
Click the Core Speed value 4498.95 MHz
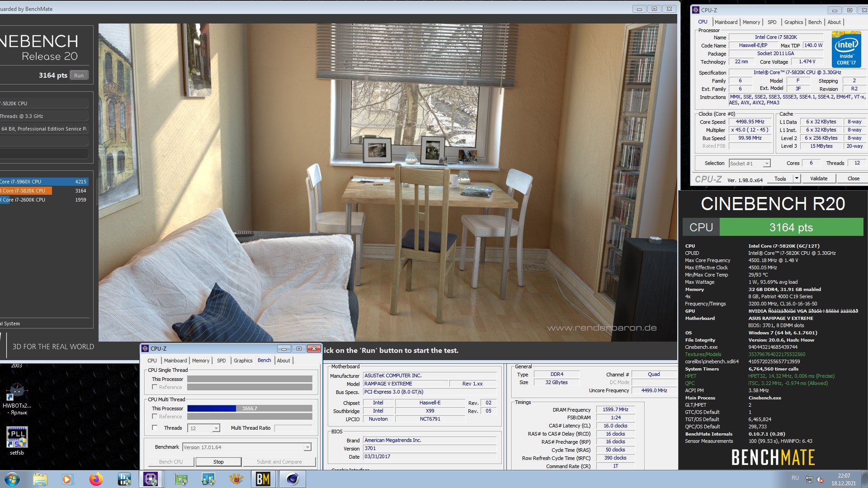coord(750,122)
